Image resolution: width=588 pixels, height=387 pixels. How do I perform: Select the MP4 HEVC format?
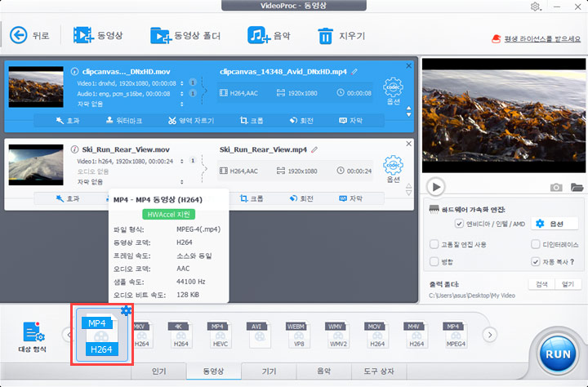pos(220,335)
